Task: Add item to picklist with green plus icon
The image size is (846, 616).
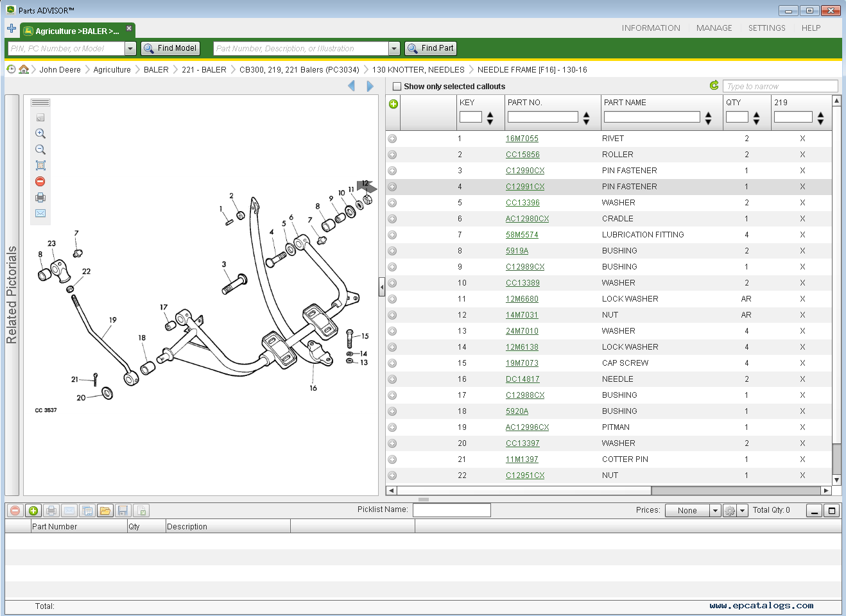Action: [33, 511]
